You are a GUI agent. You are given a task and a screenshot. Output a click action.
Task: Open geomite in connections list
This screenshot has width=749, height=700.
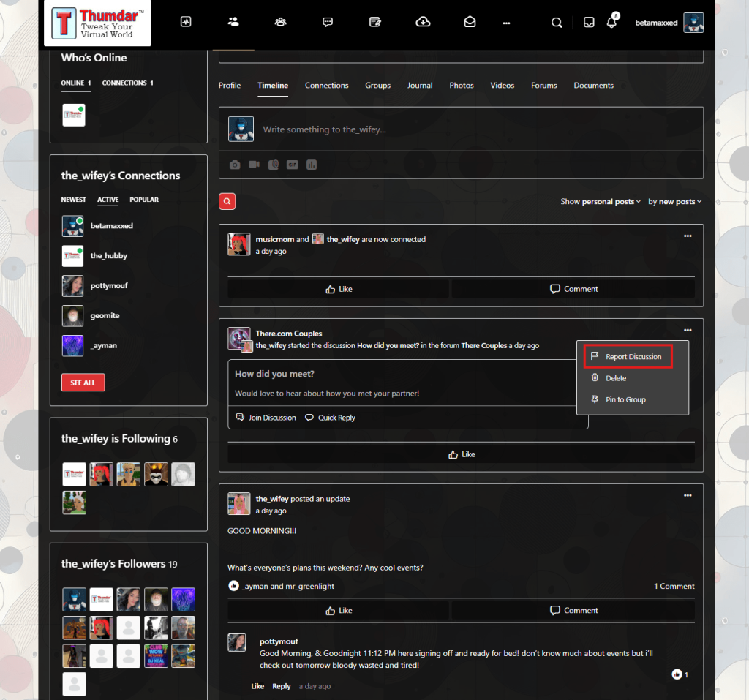tap(105, 316)
